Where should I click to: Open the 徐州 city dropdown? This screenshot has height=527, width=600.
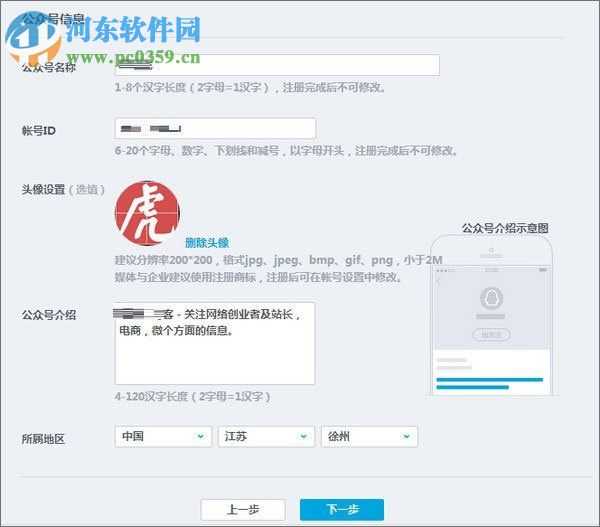pyautogui.click(x=369, y=436)
